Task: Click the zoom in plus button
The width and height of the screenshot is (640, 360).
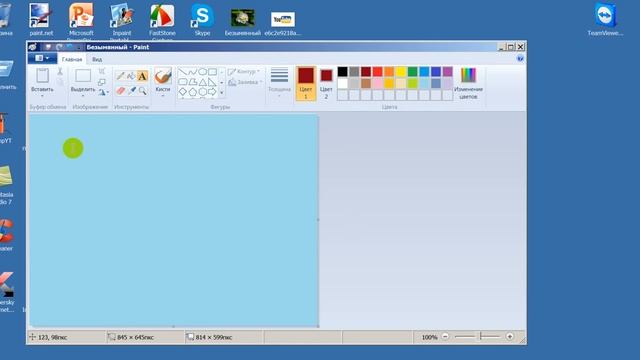Action: [x=509, y=337]
